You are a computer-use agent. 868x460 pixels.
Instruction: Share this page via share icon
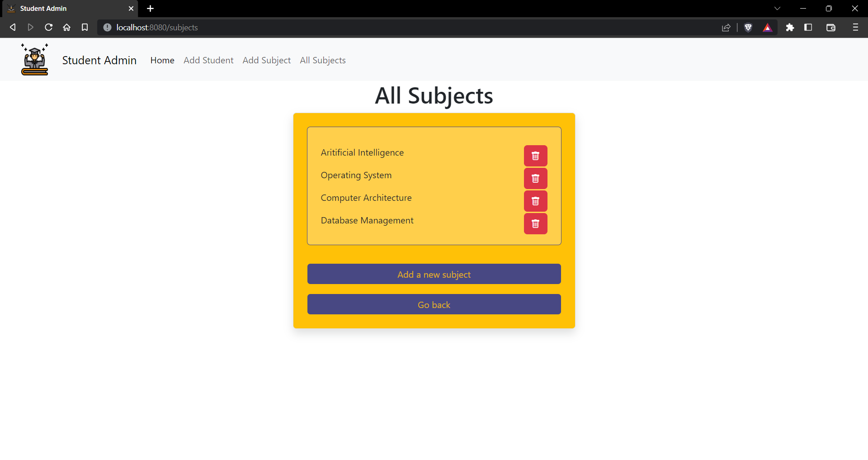tap(726, 28)
